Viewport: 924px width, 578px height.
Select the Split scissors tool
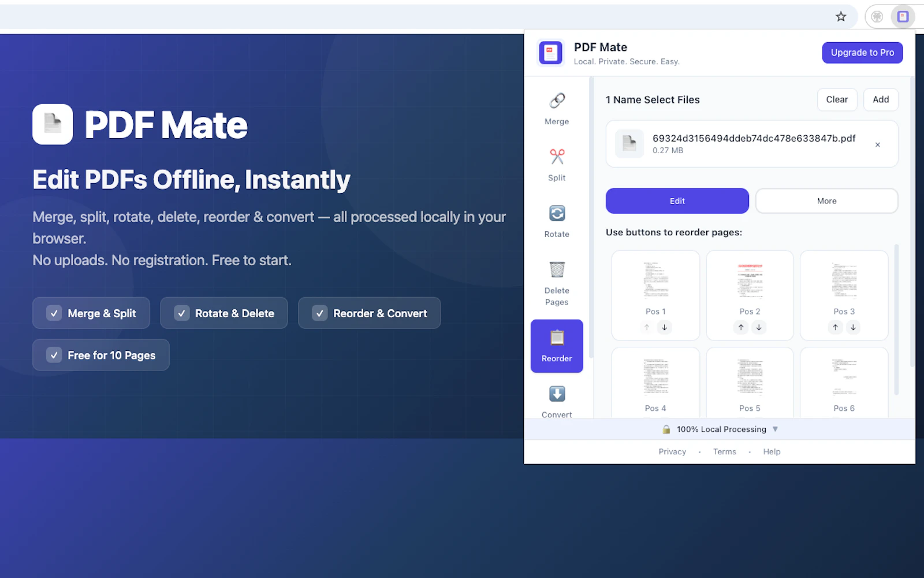557,165
